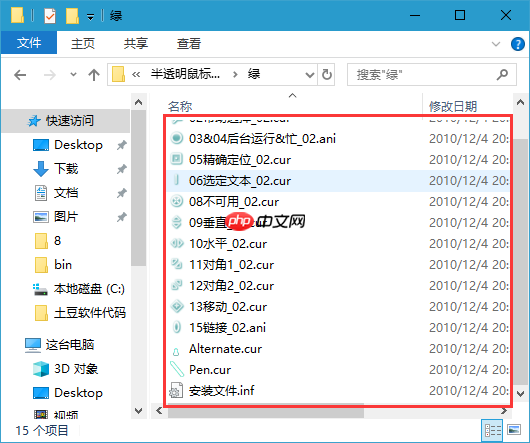Click the pin icon next to 下载
Viewport: 530px width, 443px height.
click(122, 169)
